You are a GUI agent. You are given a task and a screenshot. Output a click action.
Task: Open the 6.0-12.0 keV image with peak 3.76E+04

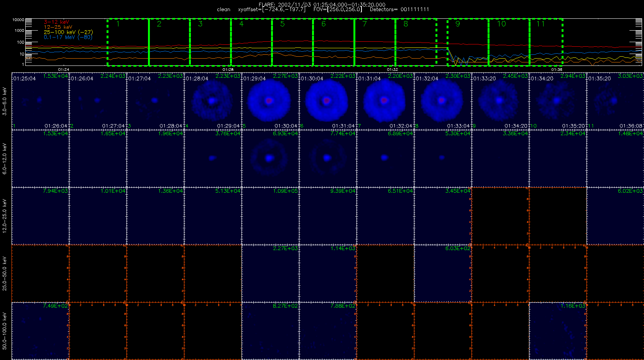click(213, 158)
